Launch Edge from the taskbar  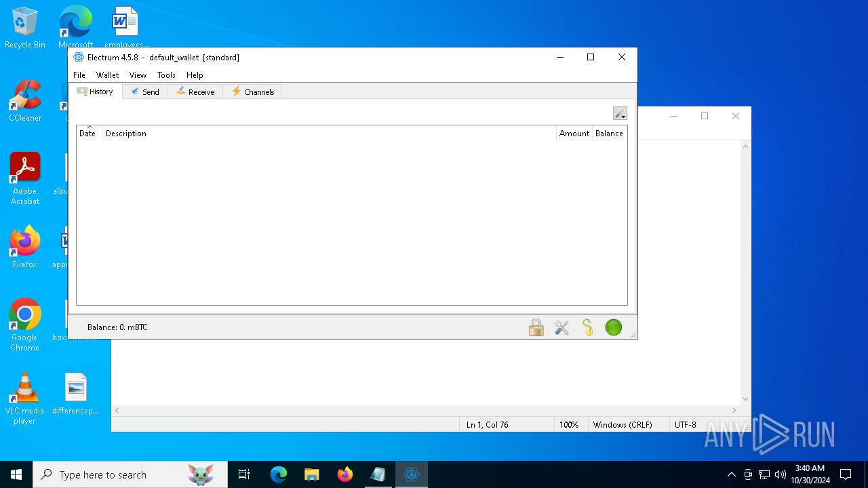pos(279,474)
